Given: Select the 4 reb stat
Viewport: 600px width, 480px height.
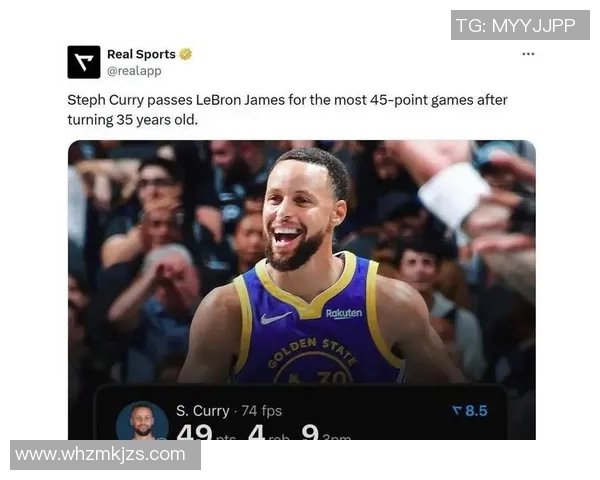Looking at the screenshot, I should (268, 432).
